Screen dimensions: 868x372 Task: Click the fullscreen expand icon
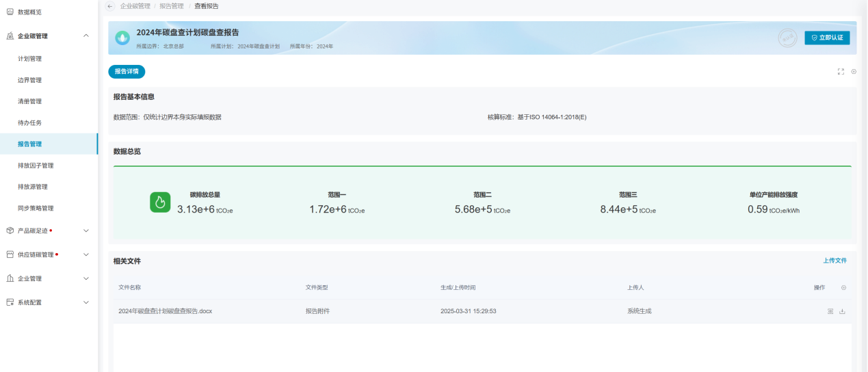tap(841, 72)
